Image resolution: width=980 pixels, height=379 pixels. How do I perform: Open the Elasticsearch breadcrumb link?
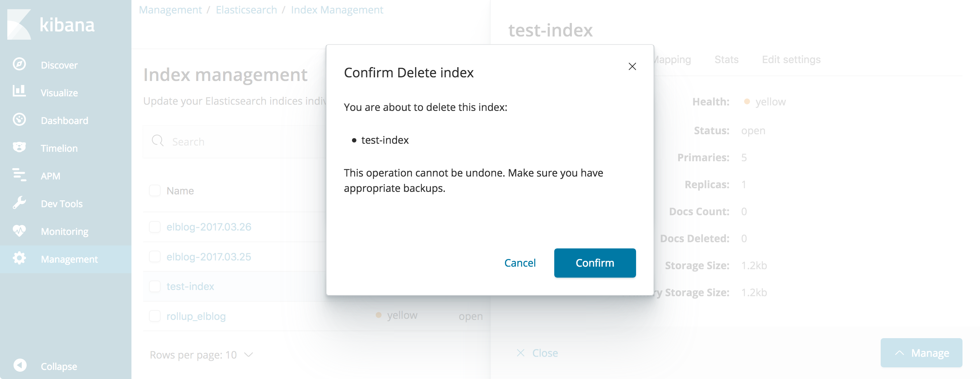tap(246, 10)
